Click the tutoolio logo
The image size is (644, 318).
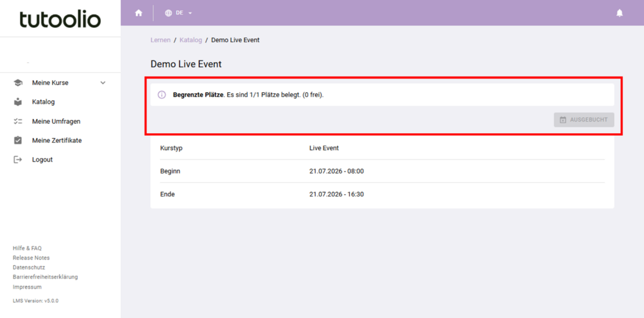click(x=60, y=19)
